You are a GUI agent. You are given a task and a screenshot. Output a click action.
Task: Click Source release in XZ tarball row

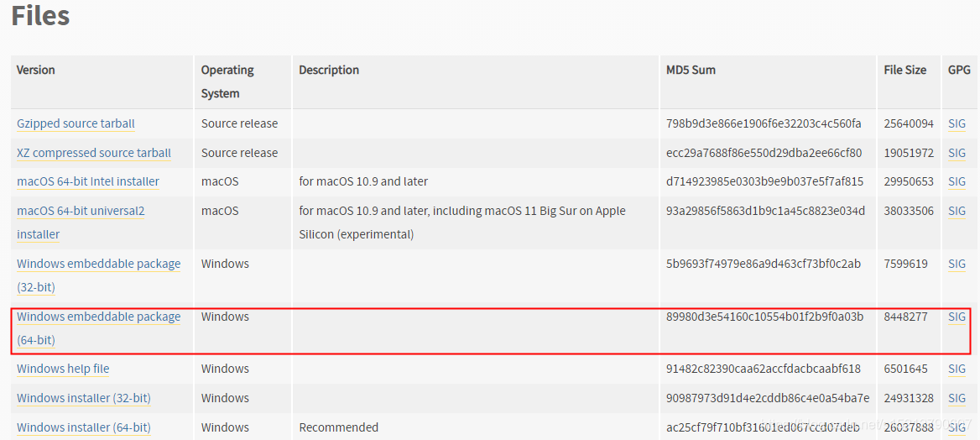coord(239,153)
